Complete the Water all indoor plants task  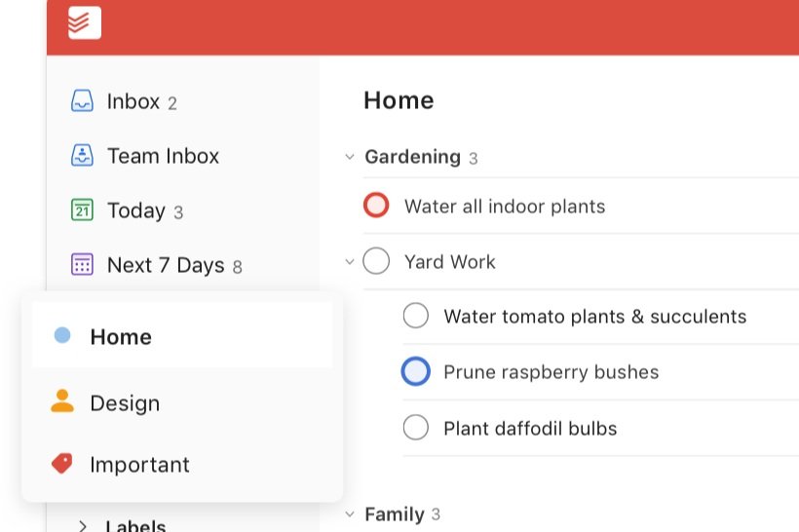point(376,205)
